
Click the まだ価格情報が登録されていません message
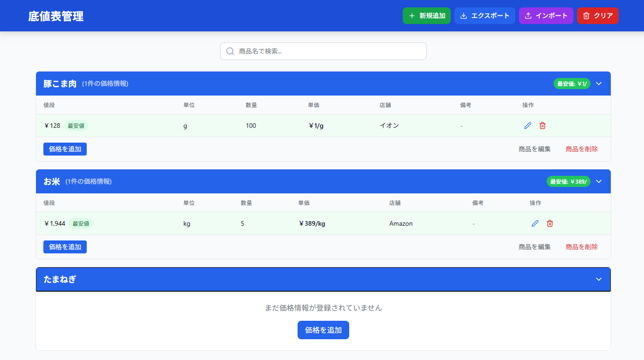(x=323, y=308)
